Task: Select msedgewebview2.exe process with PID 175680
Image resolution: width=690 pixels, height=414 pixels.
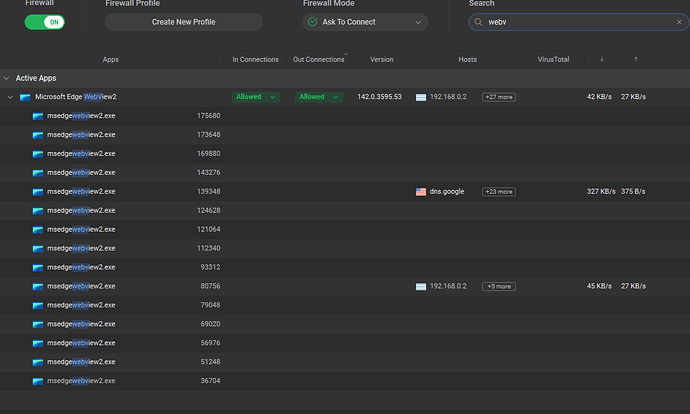Action: pos(80,116)
